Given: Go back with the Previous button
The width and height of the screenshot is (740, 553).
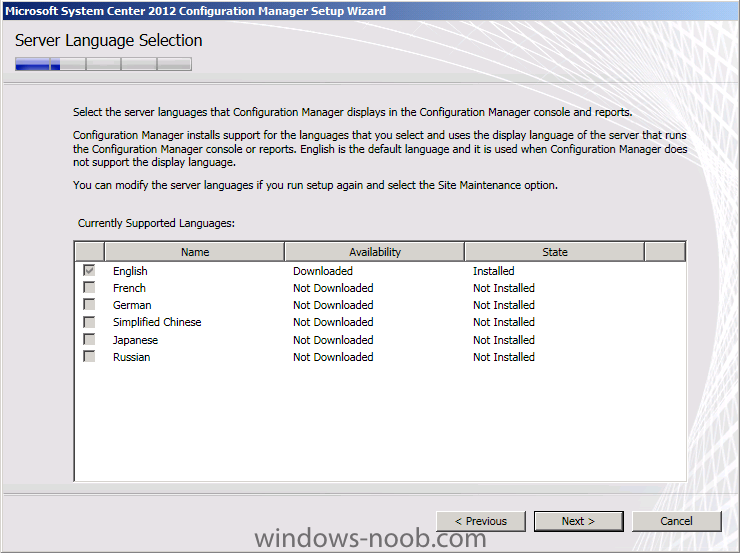Looking at the screenshot, I should [x=480, y=521].
